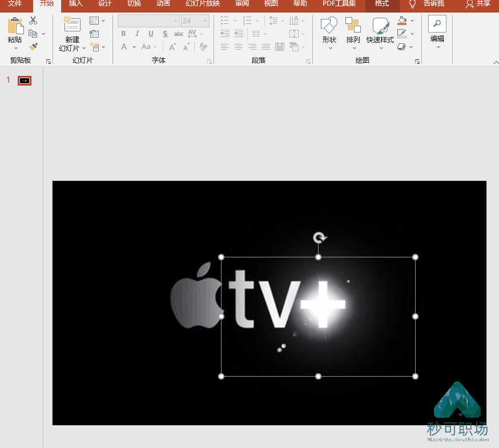
Task: Toggle text Shadow
Action: [165, 34]
